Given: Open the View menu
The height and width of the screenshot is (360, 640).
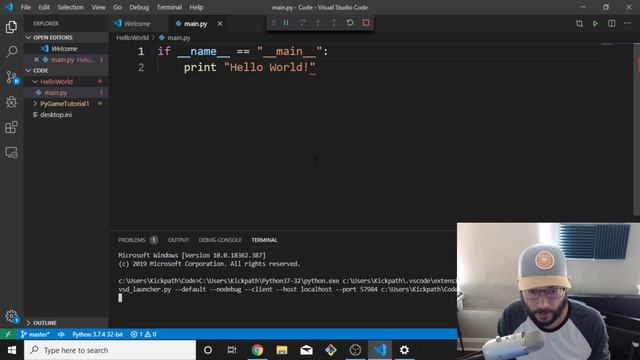Looking at the screenshot, I should coord(98,7).
